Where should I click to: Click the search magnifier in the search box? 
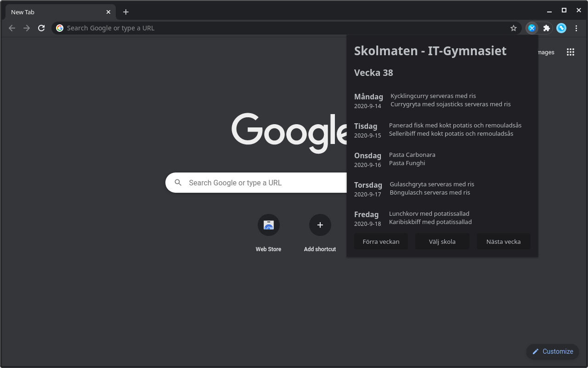tap(178, 183)
